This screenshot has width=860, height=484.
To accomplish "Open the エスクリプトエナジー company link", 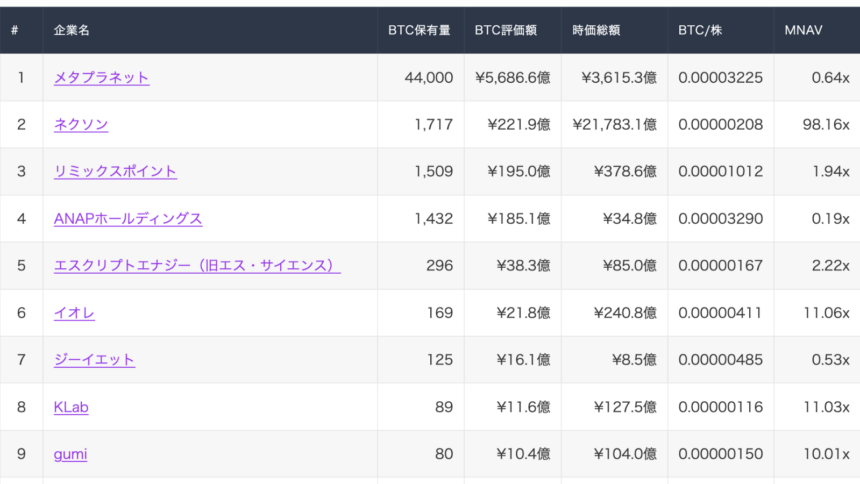I will (x=197, y=266).
